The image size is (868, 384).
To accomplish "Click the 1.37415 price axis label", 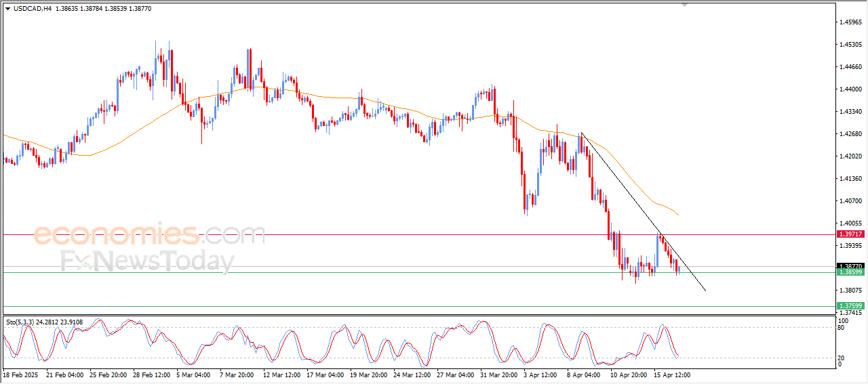I will tap(851, 313).
